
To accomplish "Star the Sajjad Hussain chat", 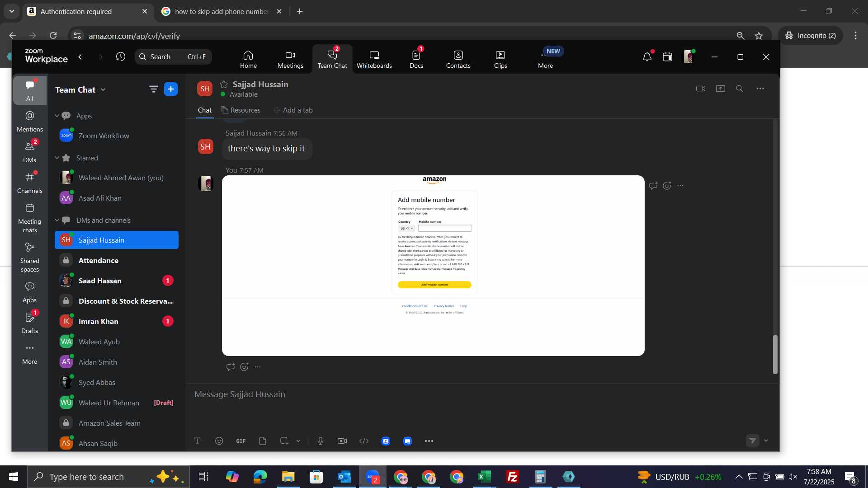I will point(223,84).
